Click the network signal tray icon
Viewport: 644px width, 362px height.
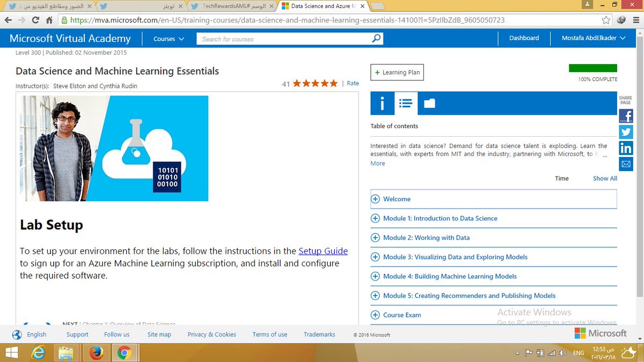[551, 353]
